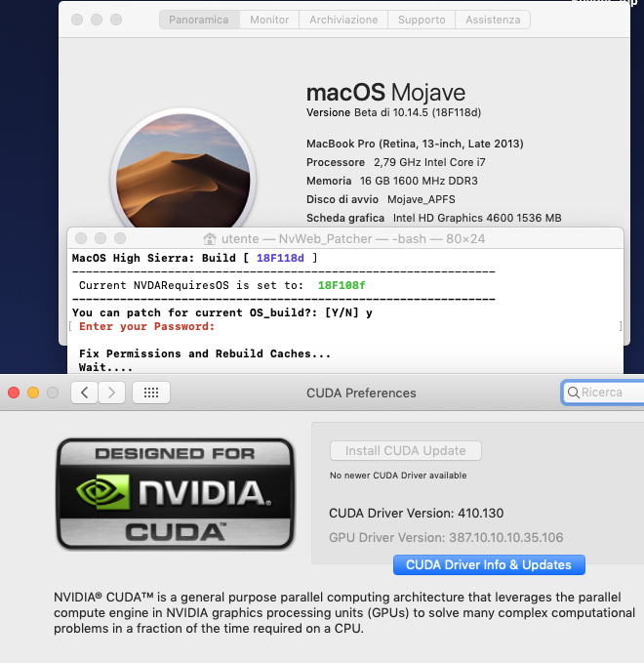Click the Install CUDA Update button

[x=406, y=451]
